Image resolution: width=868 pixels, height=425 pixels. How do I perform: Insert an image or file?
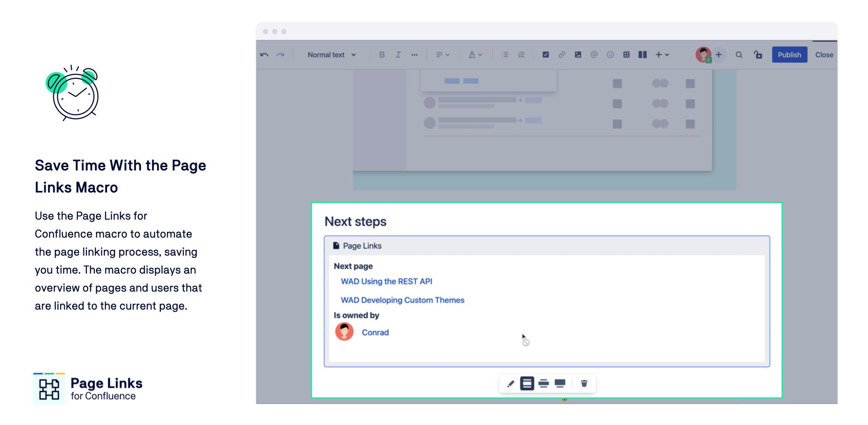578,55
